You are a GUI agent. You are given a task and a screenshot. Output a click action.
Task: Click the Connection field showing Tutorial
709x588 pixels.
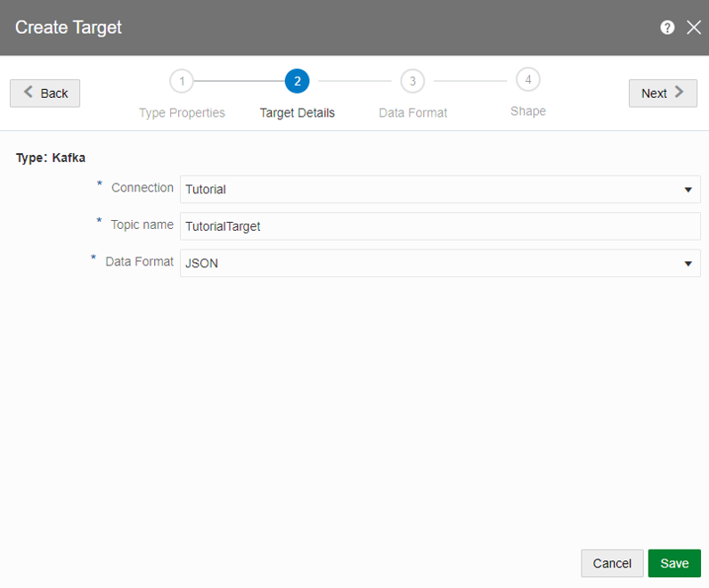[428, 190]
